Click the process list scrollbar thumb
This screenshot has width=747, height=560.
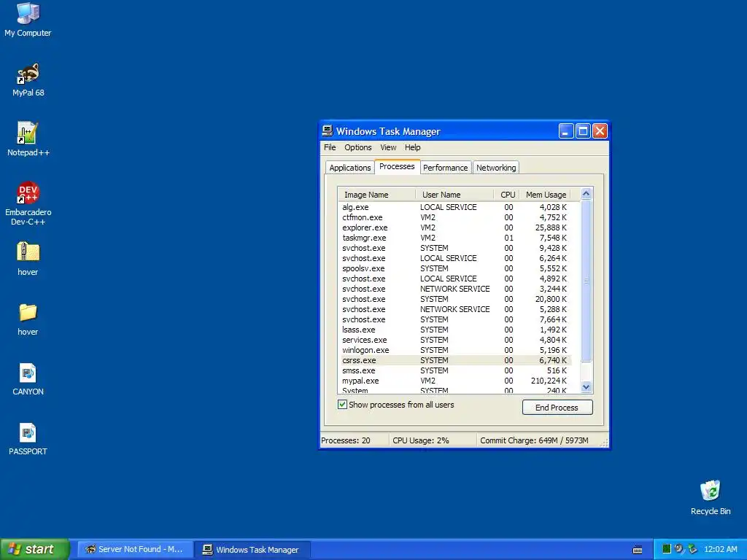click(x=586, y=281)
